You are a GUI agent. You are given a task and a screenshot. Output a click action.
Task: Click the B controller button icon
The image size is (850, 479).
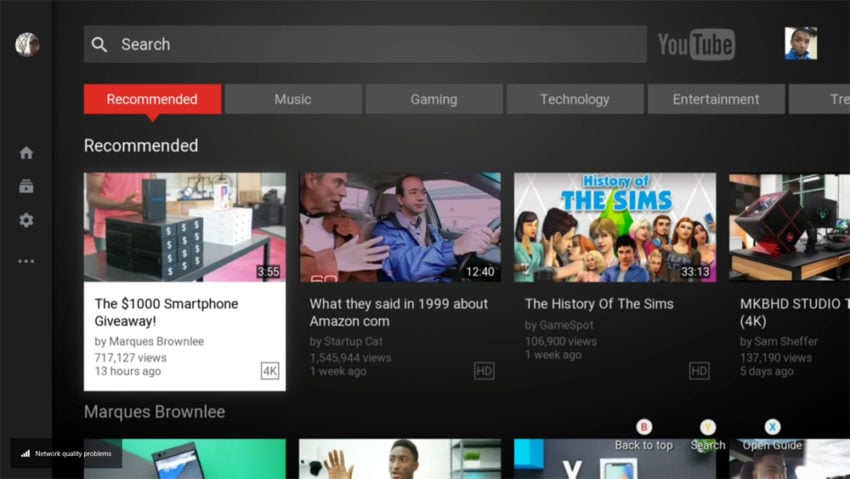click(x=644, y=427)
